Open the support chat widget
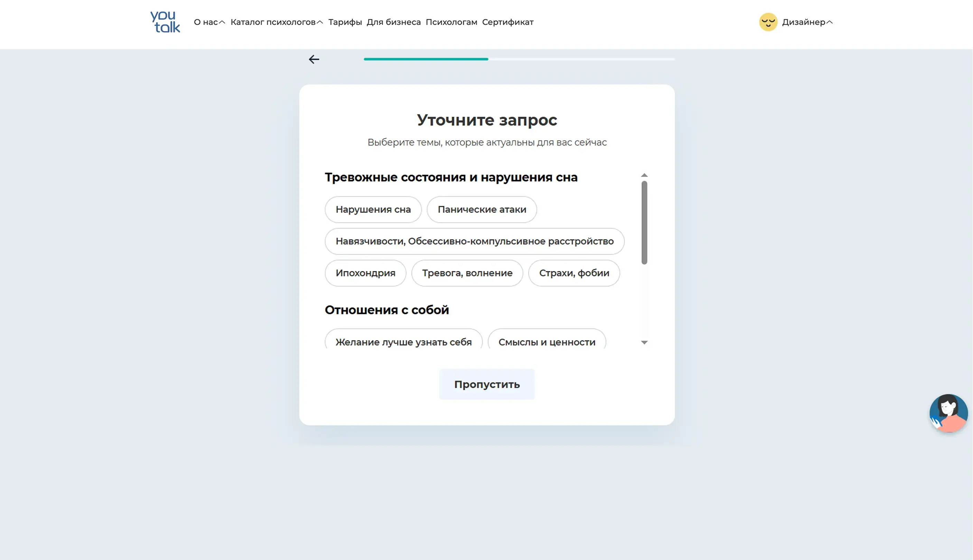The height and width of the screenshot is (560, 973). click(948, 413)
